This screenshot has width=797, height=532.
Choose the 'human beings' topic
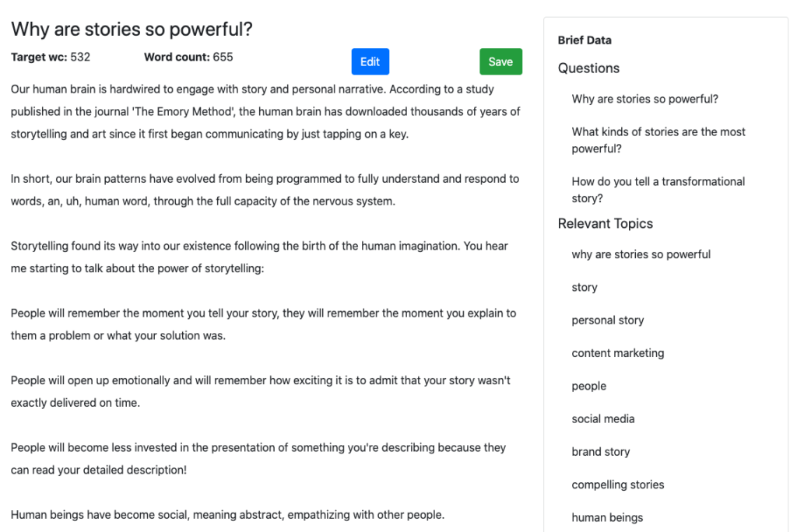click(x=607, y=517)
